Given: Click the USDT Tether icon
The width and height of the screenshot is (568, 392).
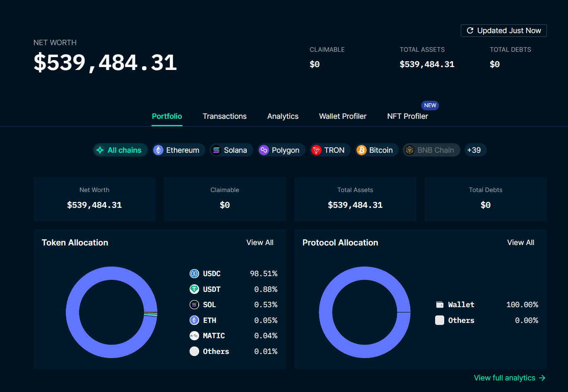Looking at the screenshot, I should click(194, 289).
